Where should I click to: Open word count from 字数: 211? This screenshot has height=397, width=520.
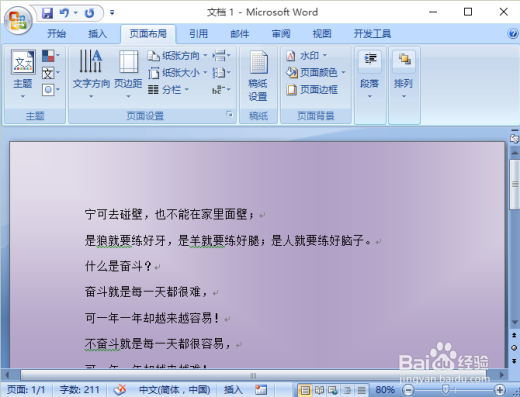79,389
